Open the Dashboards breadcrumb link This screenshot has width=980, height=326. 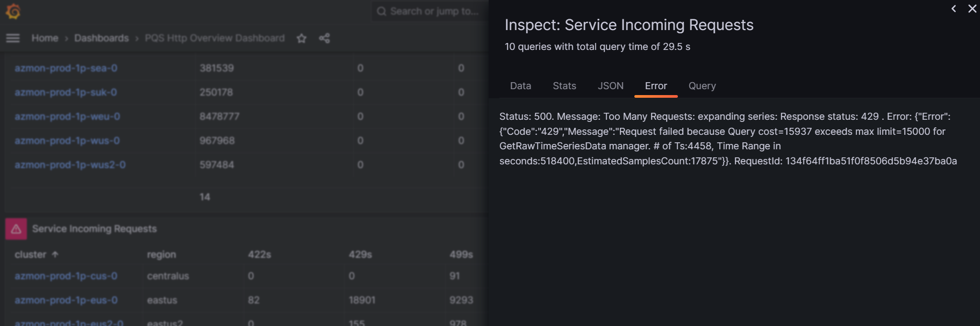point(102,38)
